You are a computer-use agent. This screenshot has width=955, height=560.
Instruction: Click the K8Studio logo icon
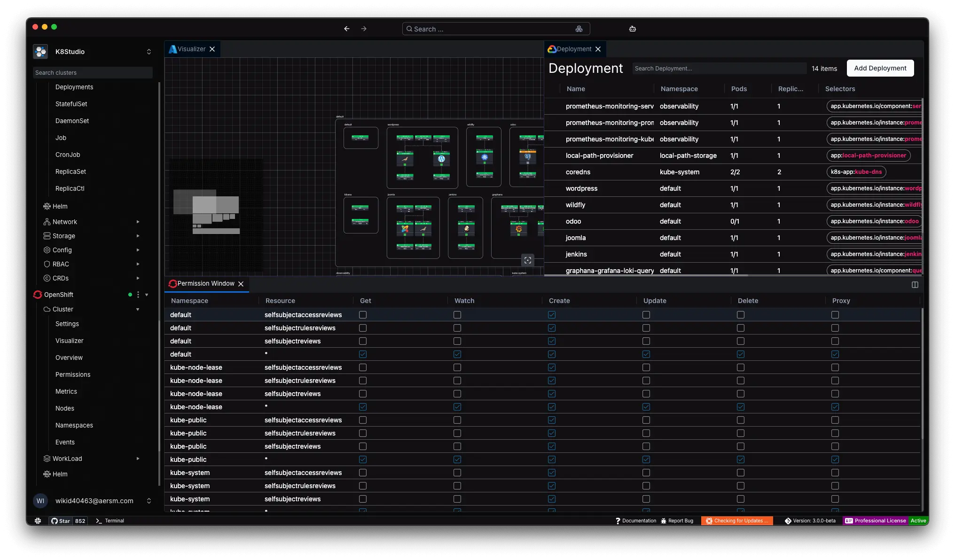pos(41,52)
